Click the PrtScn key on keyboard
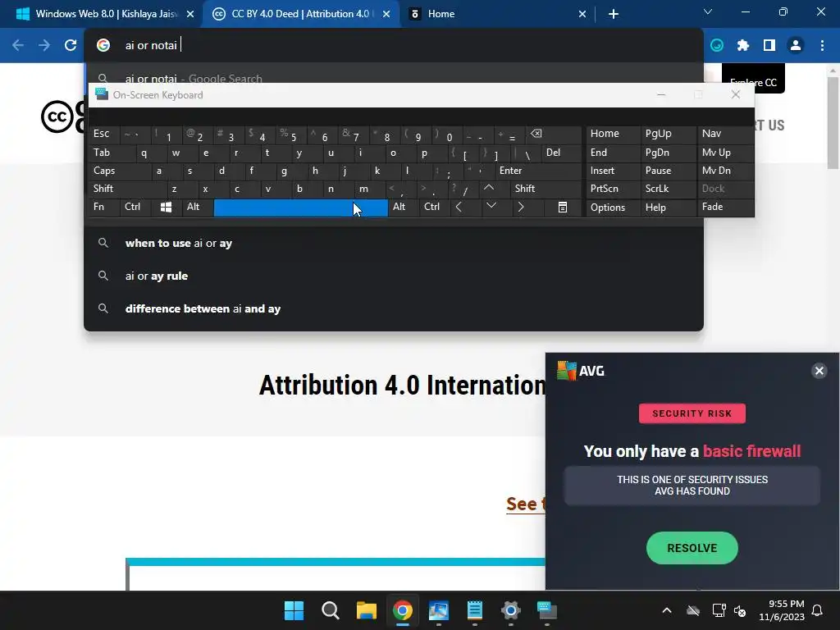Viewport: 840px width, 630px height. 613,189
